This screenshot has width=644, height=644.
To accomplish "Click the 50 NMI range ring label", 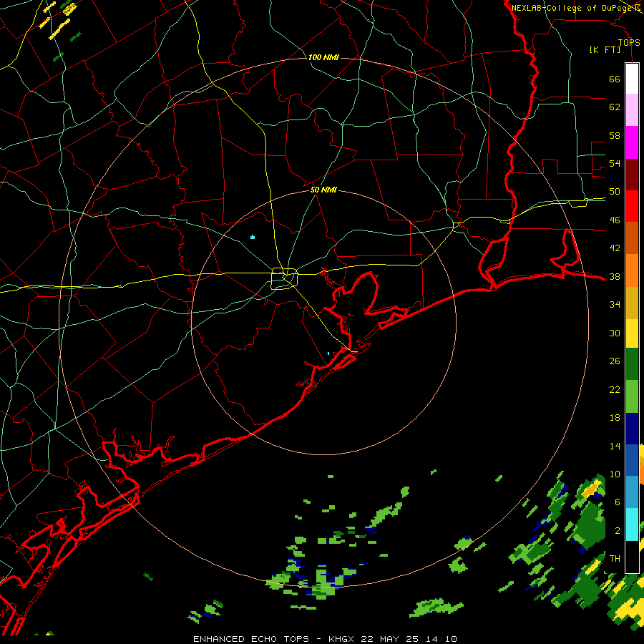I will pyautogui.click(x=323, y=190).
